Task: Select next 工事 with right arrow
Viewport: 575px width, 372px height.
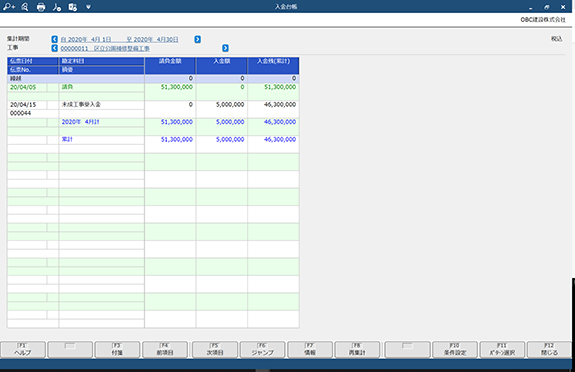Action: 225,48
